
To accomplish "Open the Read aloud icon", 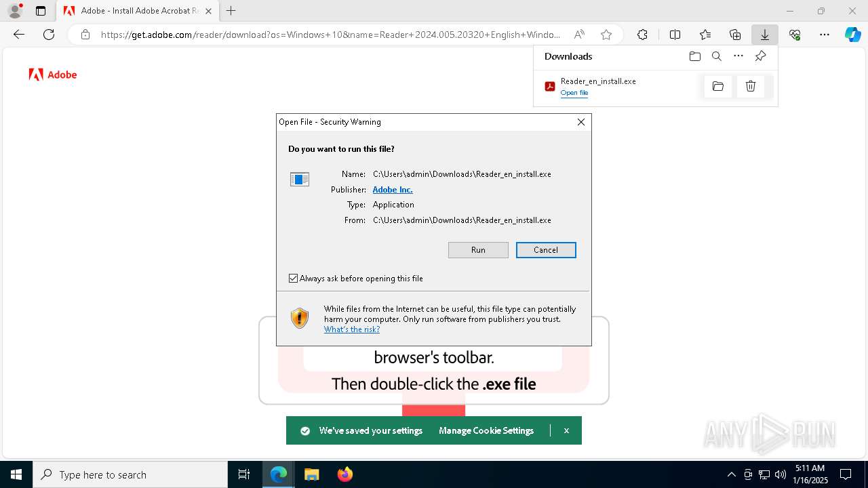I will [579, 35].
